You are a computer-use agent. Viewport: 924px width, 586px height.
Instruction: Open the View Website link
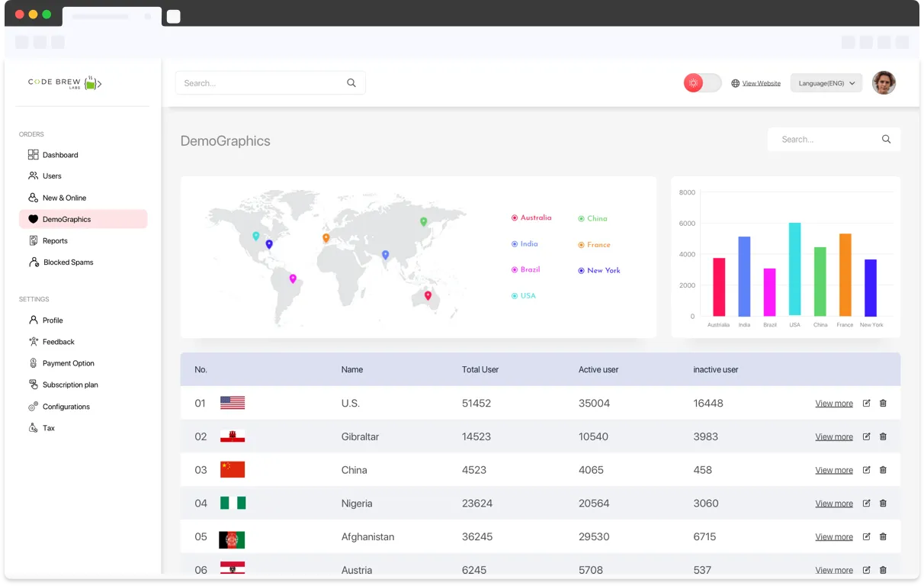pos(761,83)
